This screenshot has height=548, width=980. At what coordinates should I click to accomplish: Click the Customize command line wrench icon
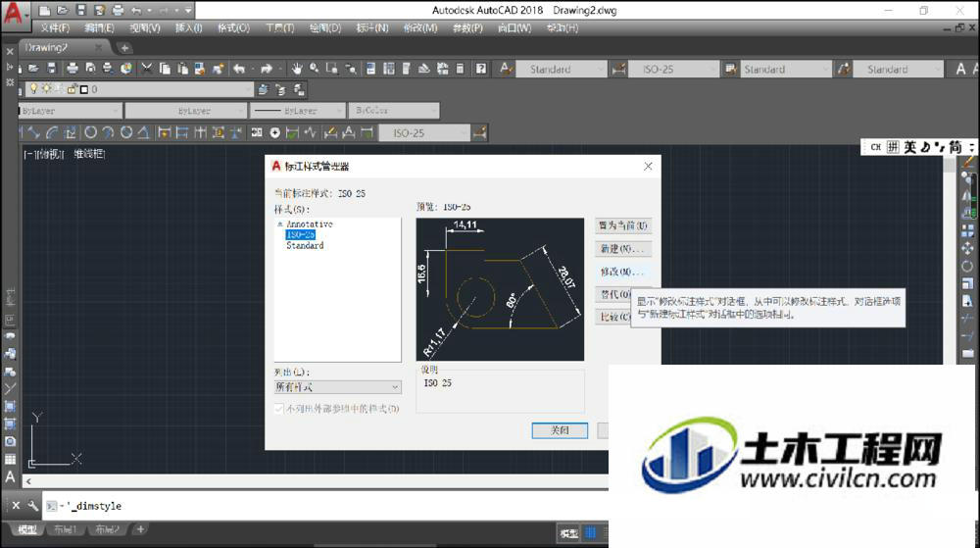coord(32,506)
